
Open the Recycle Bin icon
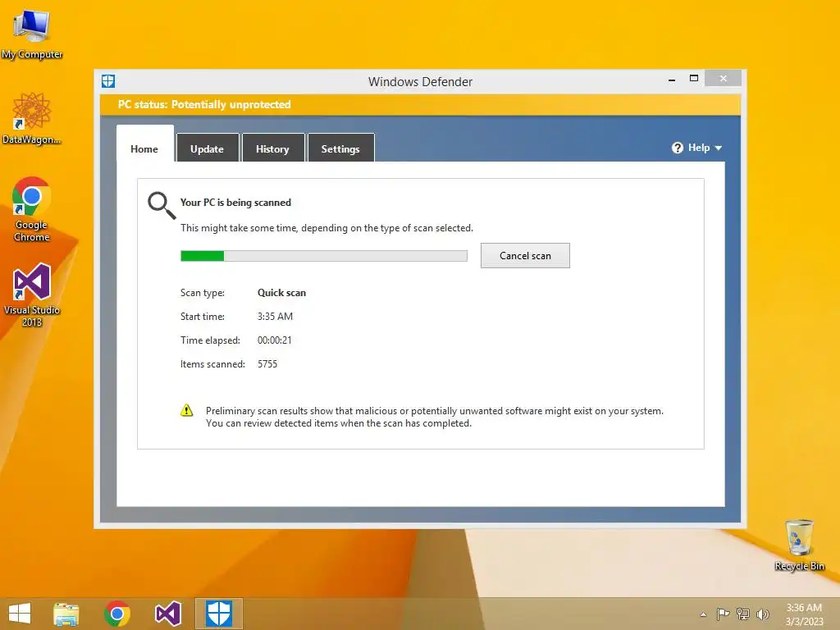coord(799,545)
